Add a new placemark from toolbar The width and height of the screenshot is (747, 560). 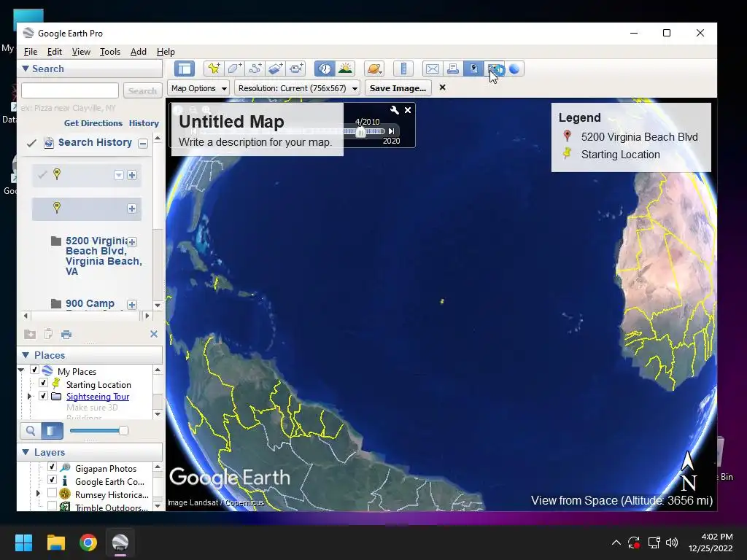click(x=214, y=69)
